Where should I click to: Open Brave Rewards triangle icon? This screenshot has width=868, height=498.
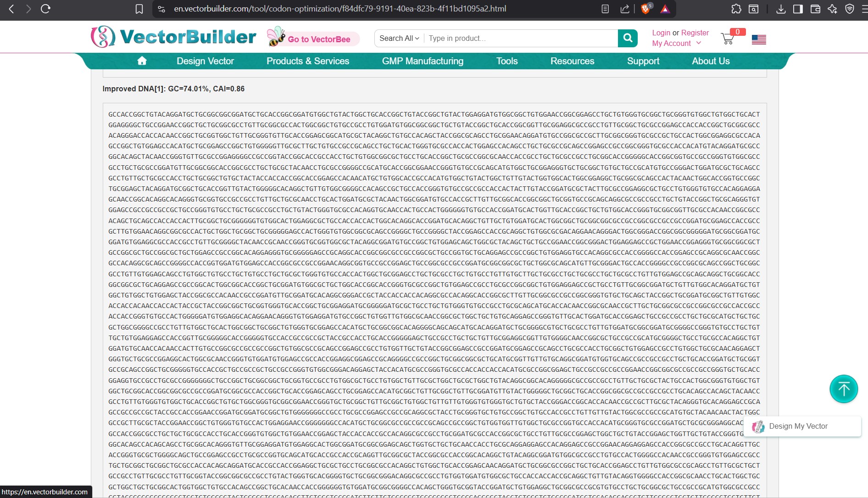(665, 9)
